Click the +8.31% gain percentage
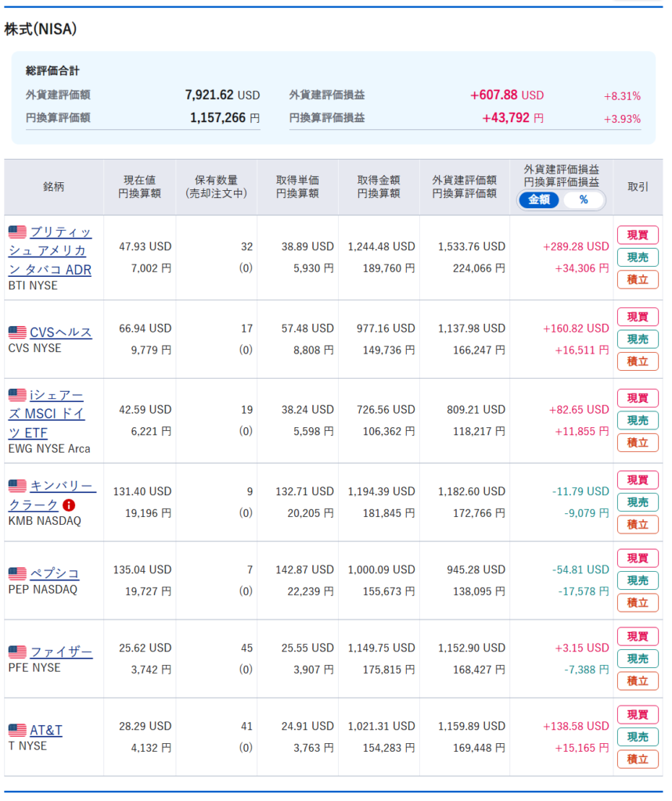Image resolution: width=672 pixels, height=801 pixels. (x=622, y=96)
